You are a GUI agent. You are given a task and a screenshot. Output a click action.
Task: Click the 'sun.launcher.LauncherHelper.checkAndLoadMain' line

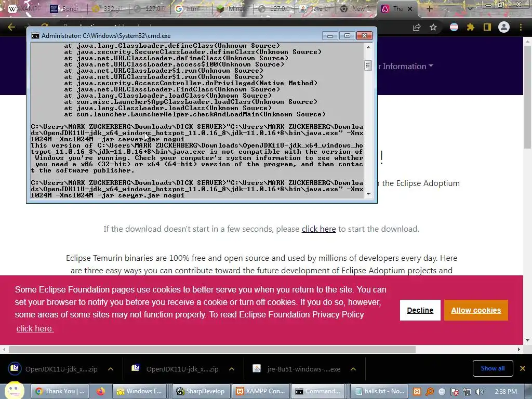click(x=195, y=114)
